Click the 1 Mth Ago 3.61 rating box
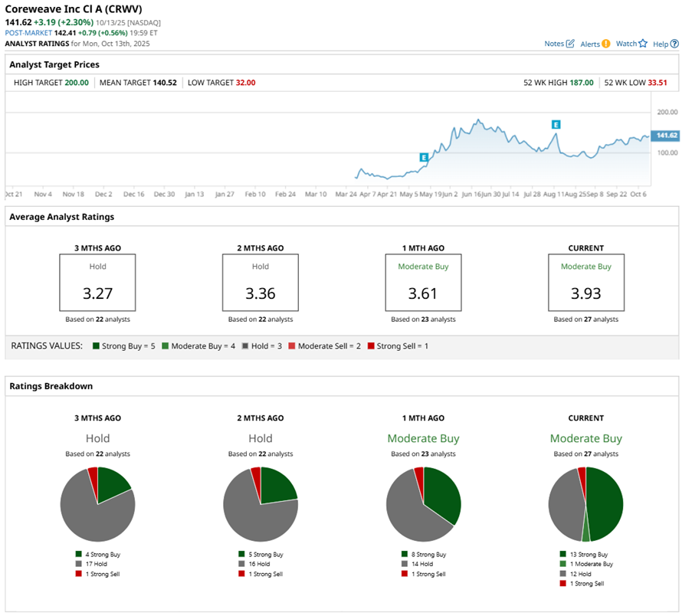This screenshot has height=616, width=692. [x=423, y=283]
